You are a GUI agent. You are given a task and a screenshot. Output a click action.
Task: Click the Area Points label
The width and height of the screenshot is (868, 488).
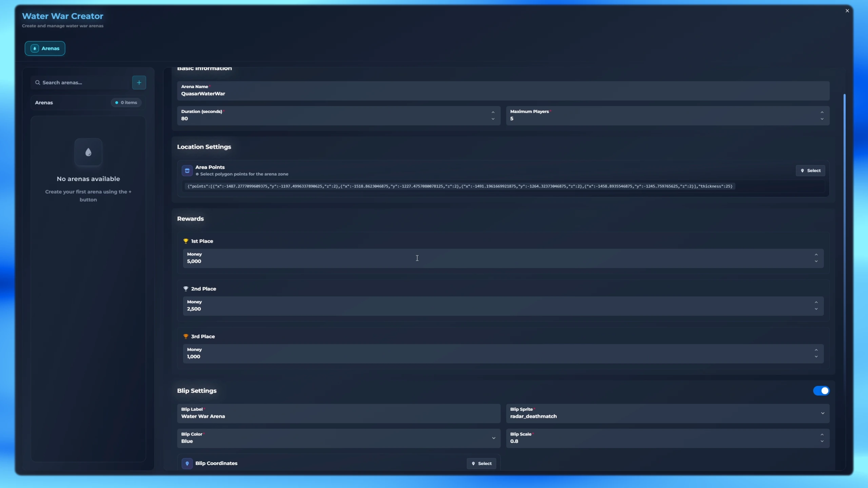click(x=210, y=167)
